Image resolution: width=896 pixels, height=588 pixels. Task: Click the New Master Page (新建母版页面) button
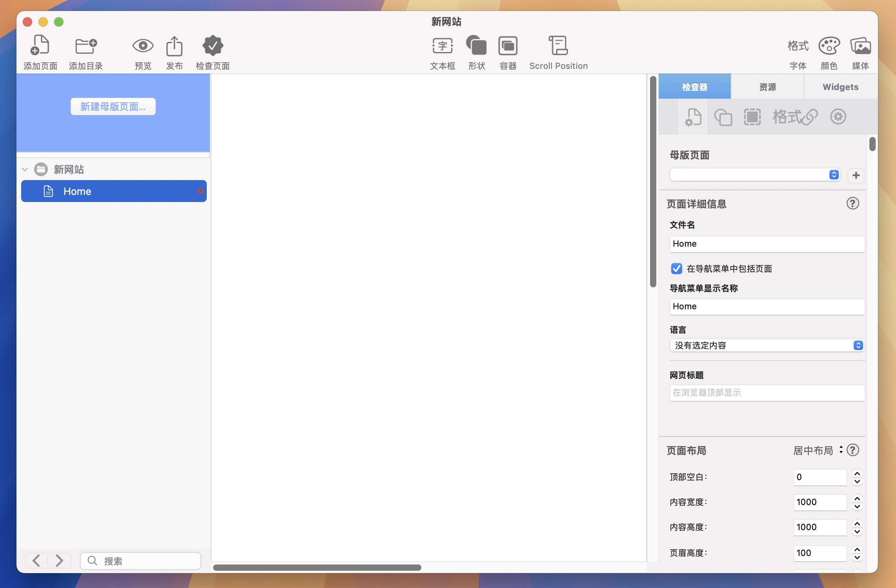(x=113, y=106)
